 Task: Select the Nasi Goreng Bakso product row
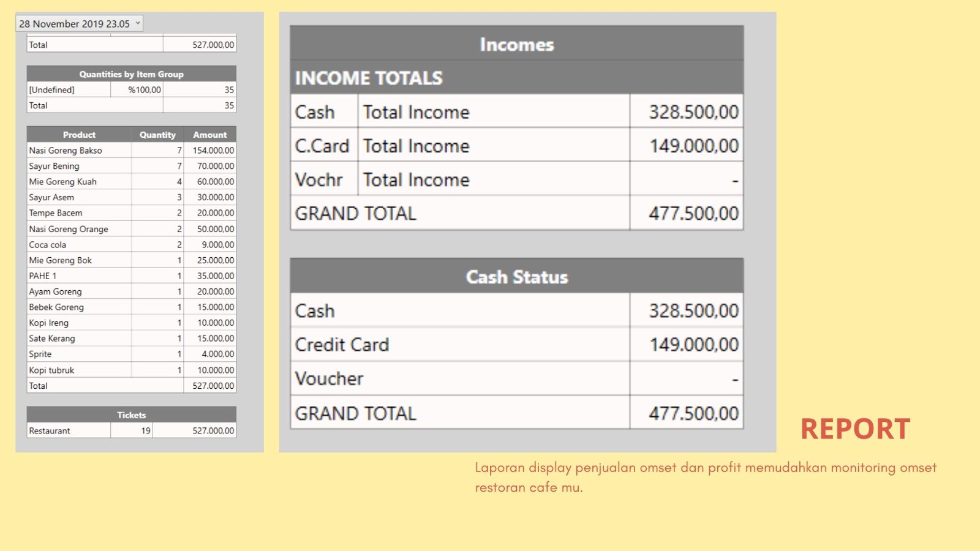(x=131, y=150)
